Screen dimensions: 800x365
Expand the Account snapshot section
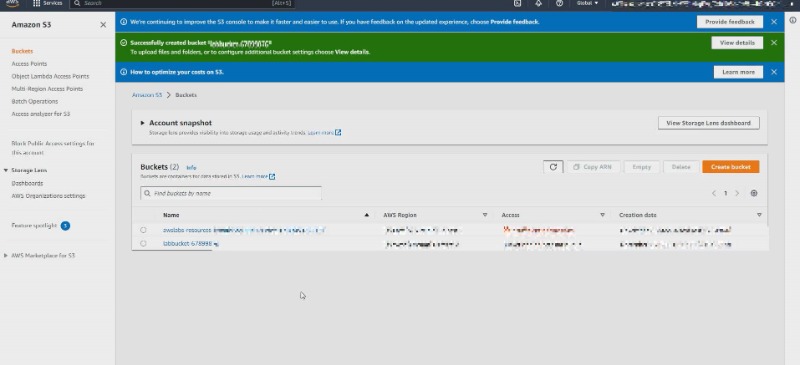143,123
